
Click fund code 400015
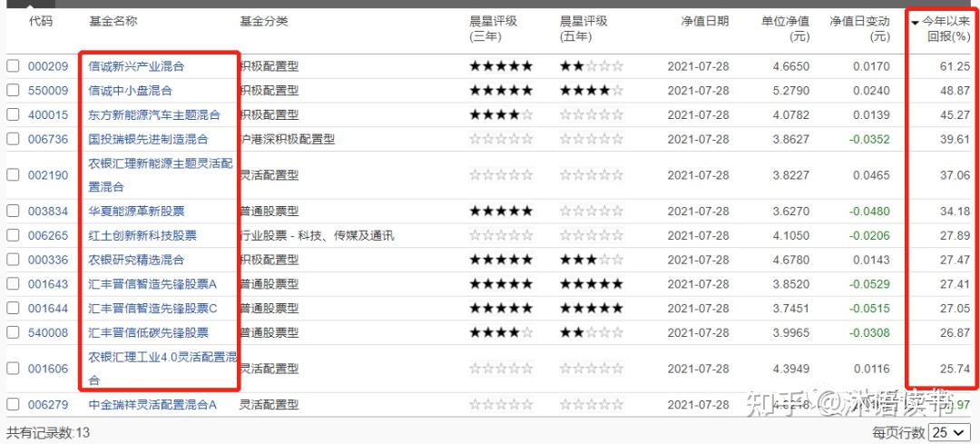click(x=48, y=115)
